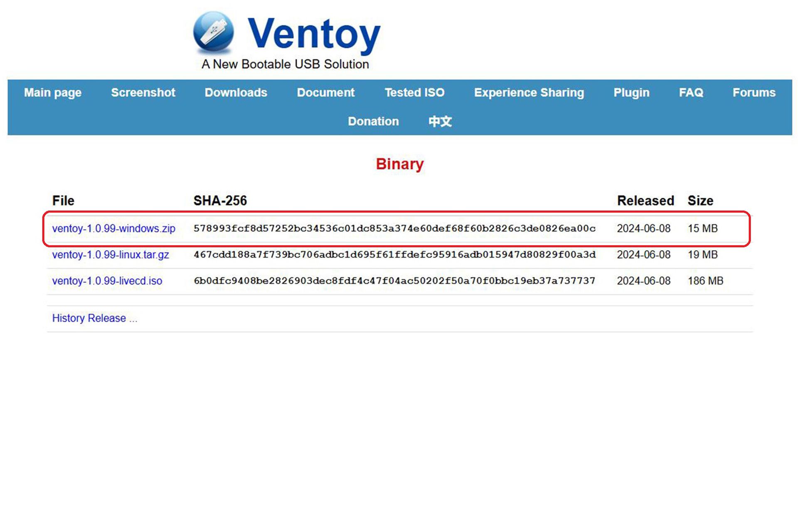Click the Binary heading
The height and width of the screenshot is (532, 798).
tap(400, 164)
